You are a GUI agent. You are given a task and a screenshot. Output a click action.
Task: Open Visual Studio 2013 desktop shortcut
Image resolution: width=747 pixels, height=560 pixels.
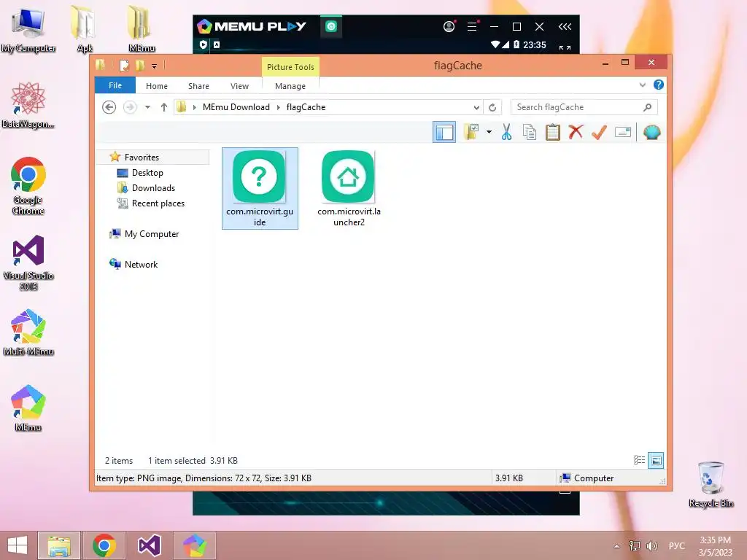tap(28, 262)
